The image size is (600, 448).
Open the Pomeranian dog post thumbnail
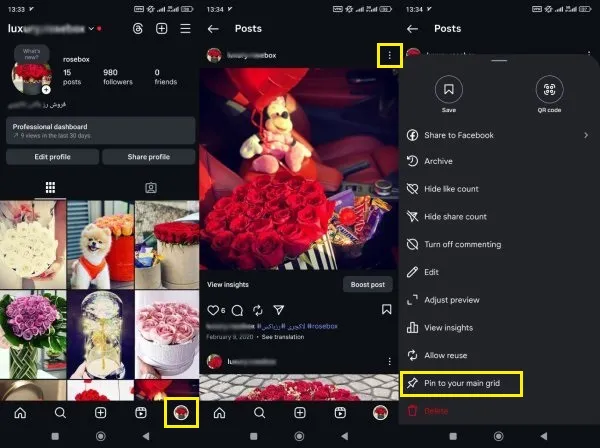pyautogui.click(x=101, y=244)
